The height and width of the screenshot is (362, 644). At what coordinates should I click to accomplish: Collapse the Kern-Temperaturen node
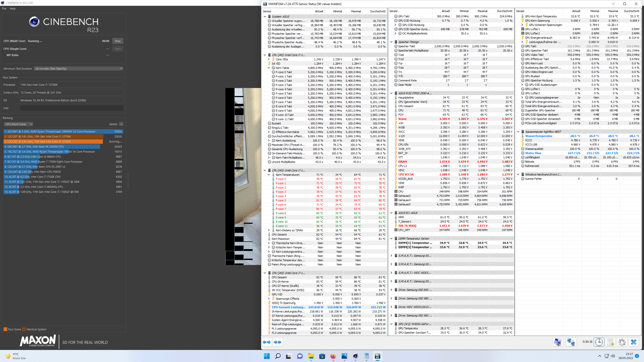(x=269, y=175)
